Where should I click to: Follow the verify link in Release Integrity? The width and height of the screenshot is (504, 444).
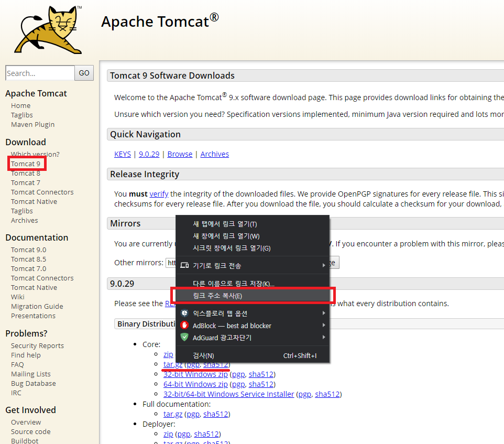(159, 194)
